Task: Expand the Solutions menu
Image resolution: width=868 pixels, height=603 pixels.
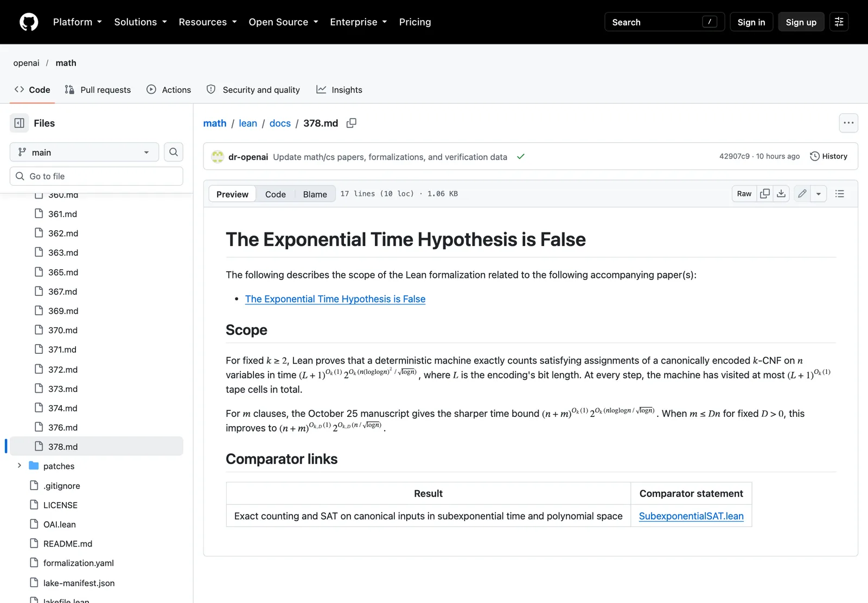Action: (x=141, y=22)
